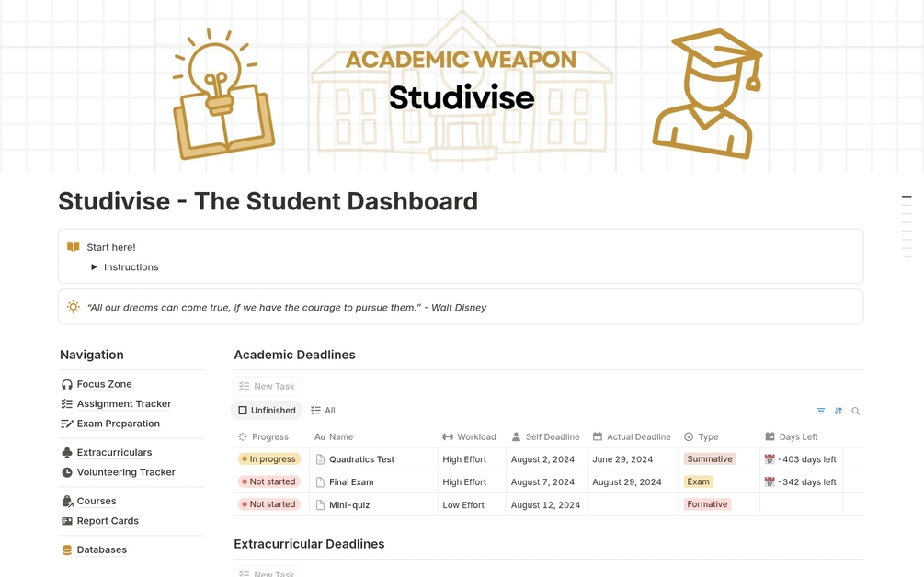Click the Name column header
This screenshot has height=577, width=924.
click(x=334, y=436)
